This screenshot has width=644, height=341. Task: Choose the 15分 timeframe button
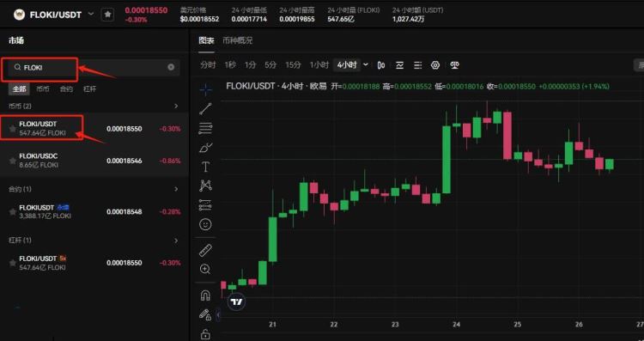tap(293, 65)
